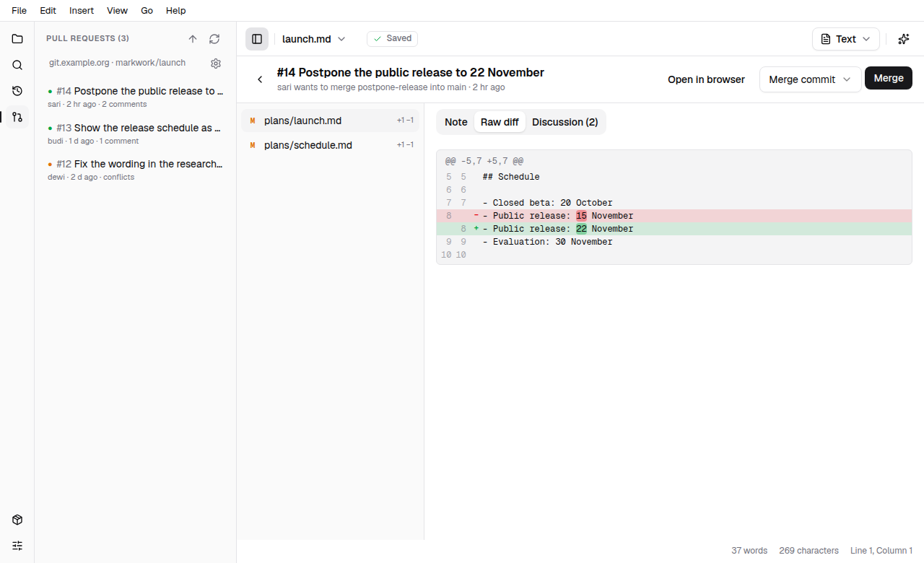
Task: Click the Merge button
Action: (889, 78)
